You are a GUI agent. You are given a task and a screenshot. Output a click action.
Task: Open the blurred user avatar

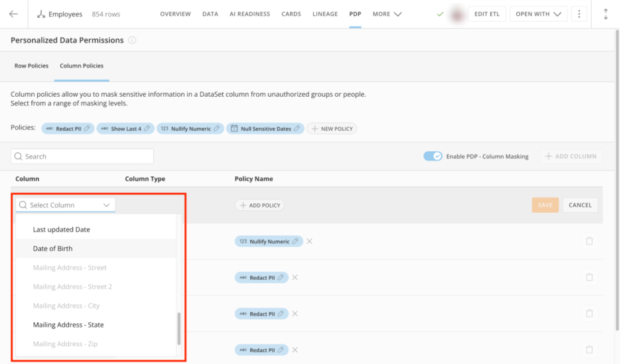click(457, 15)
